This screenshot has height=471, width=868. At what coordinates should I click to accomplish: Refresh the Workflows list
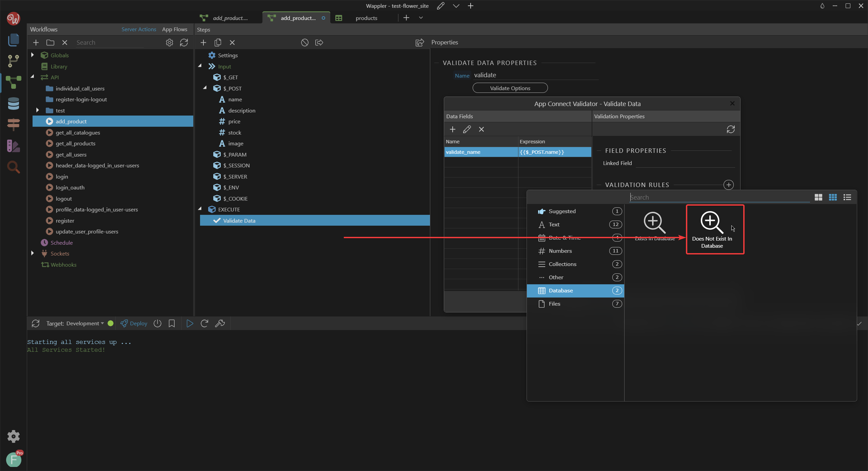click(x=184, y=42)
